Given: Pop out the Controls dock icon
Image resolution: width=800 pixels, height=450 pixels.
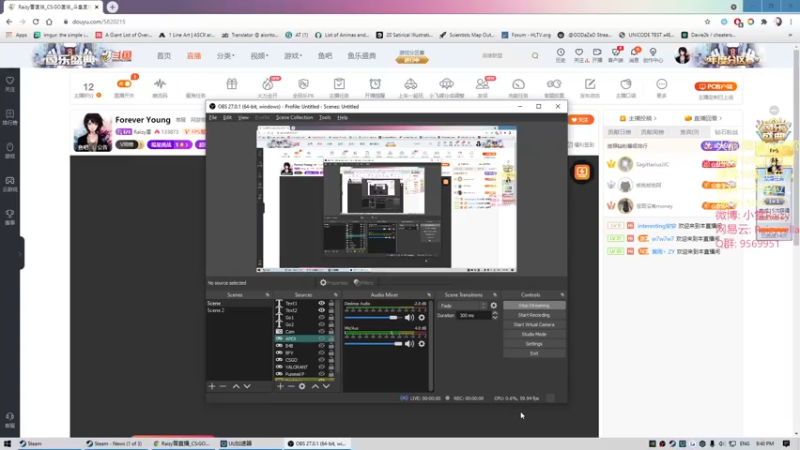Looking at the screenshot, I should click(562, 295).
